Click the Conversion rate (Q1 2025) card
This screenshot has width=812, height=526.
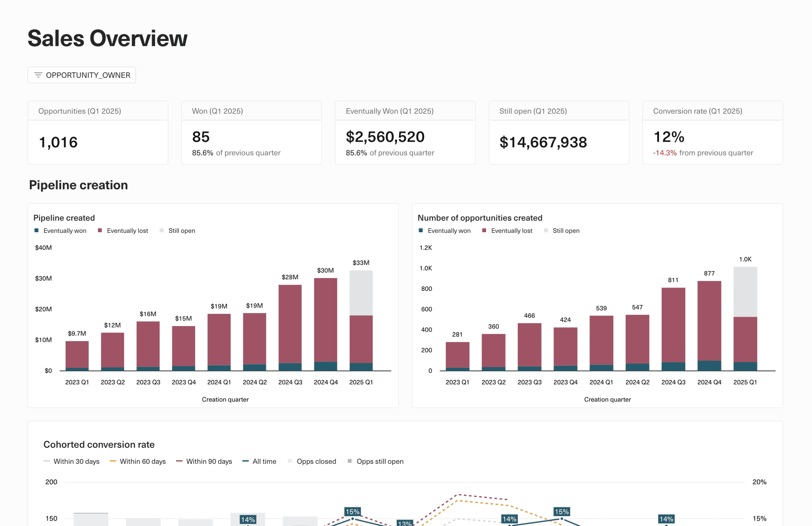click(713, 133)
